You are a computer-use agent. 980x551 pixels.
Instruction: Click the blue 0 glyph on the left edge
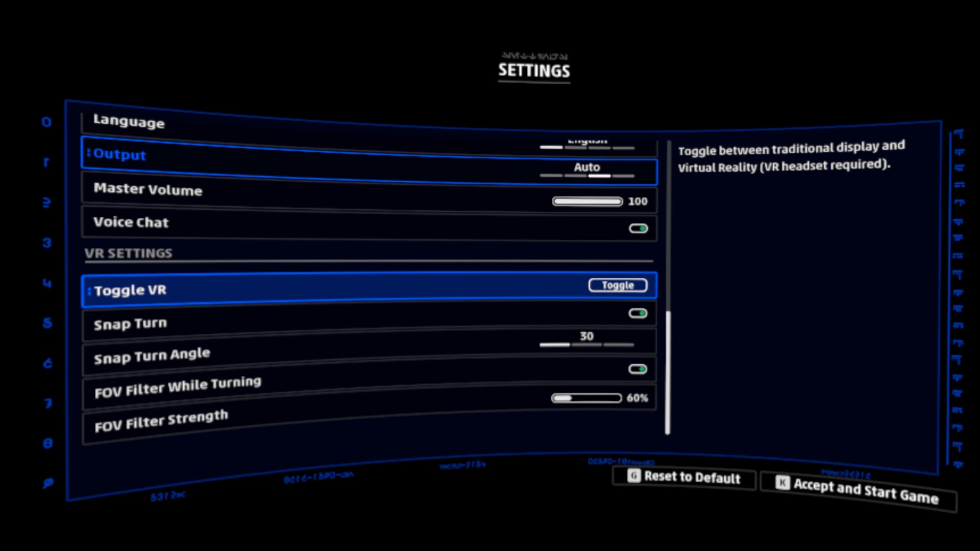tap(46, 122)
